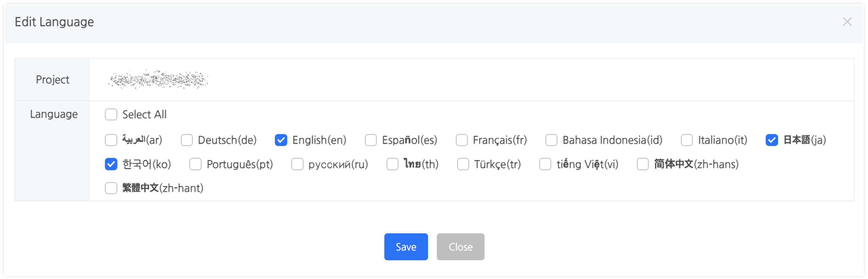Check the Deutsch(de) option
The height and width of the screenshot is (279, 868).
click(x=187, y=140)
